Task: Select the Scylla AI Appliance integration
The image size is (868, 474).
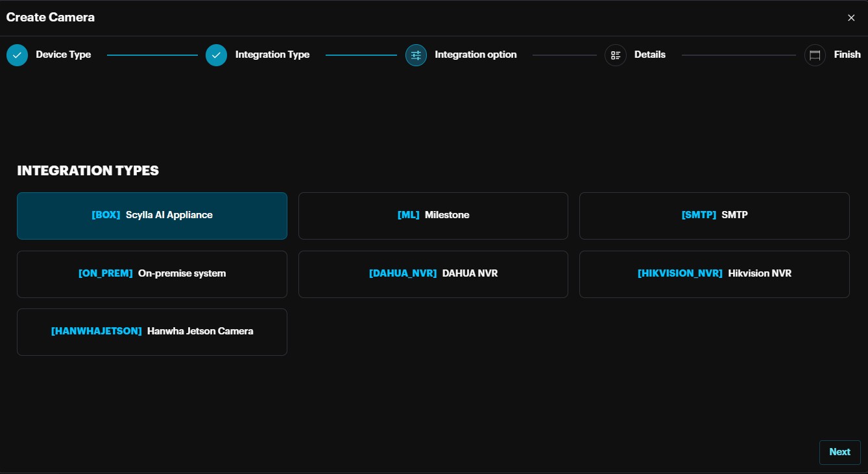Action: pyautogui.click(x=152, y=216)
